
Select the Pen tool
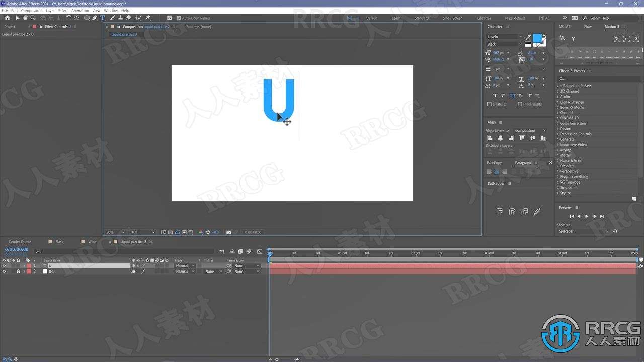(x=94, y=18)
